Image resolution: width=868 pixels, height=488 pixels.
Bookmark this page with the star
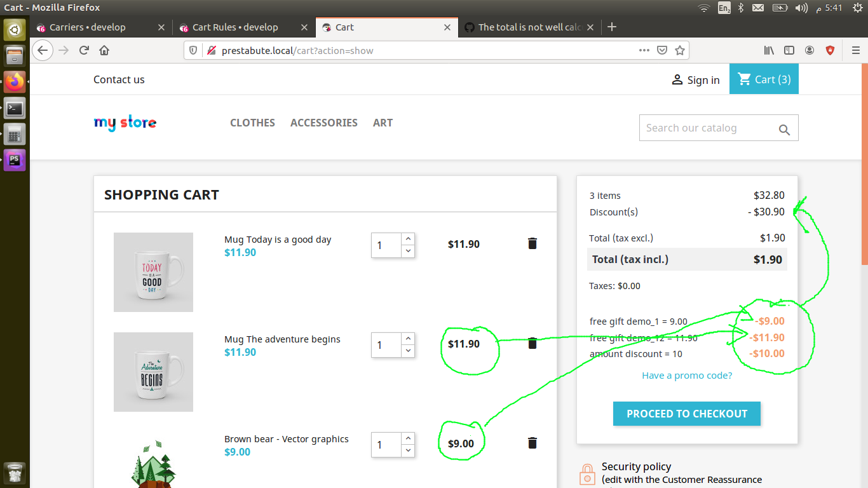point(680,50)
